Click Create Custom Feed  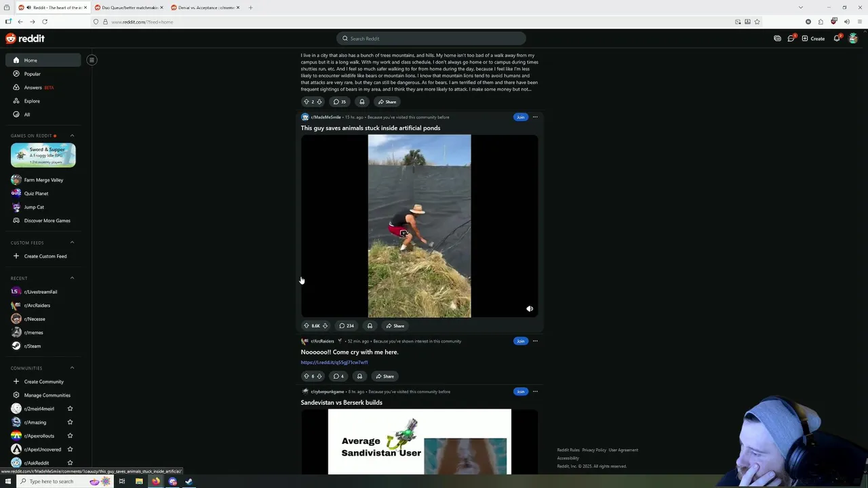click(43, 256)
